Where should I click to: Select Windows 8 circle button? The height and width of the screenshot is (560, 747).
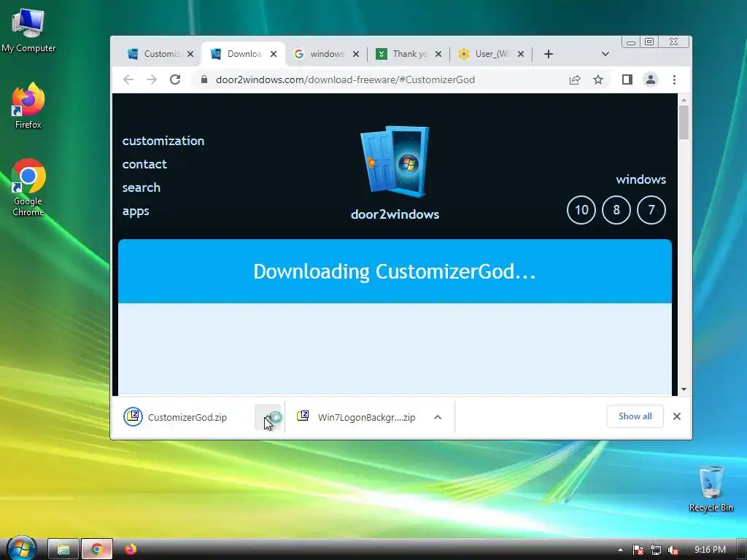coord(616,209)
